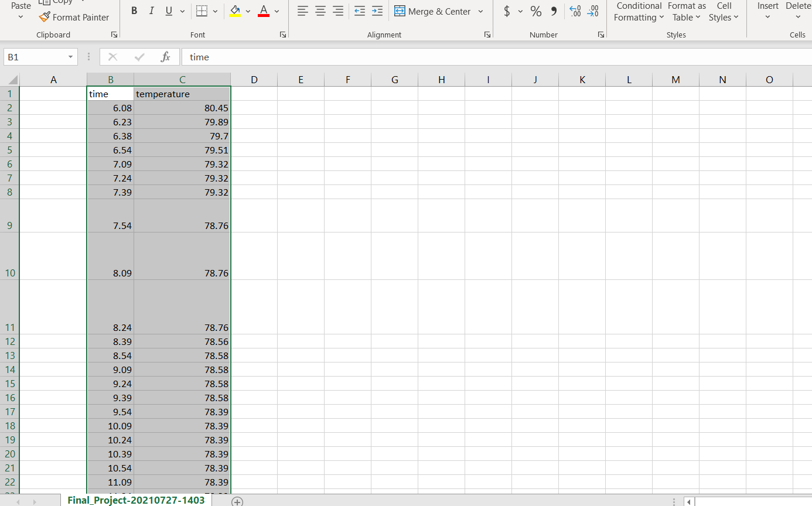812x506 pixels.
Task: Decrease decimal places
Action: coord(593,11)
